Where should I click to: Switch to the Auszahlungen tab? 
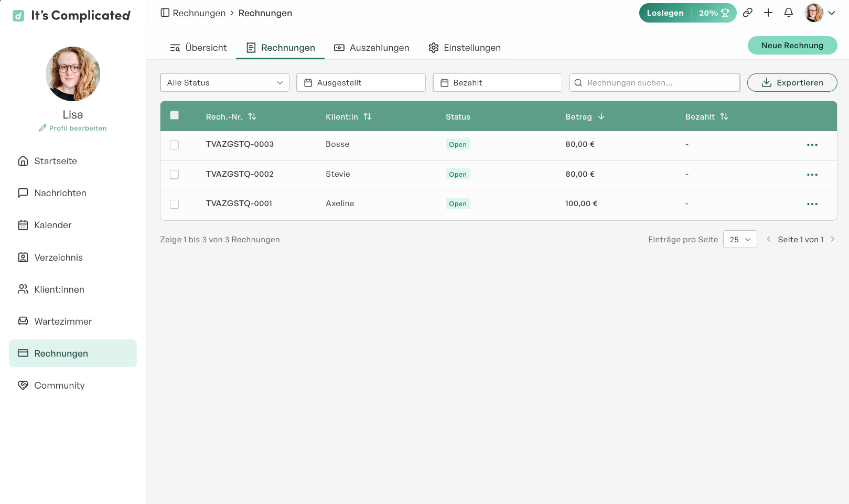click(x=372, y=48)
